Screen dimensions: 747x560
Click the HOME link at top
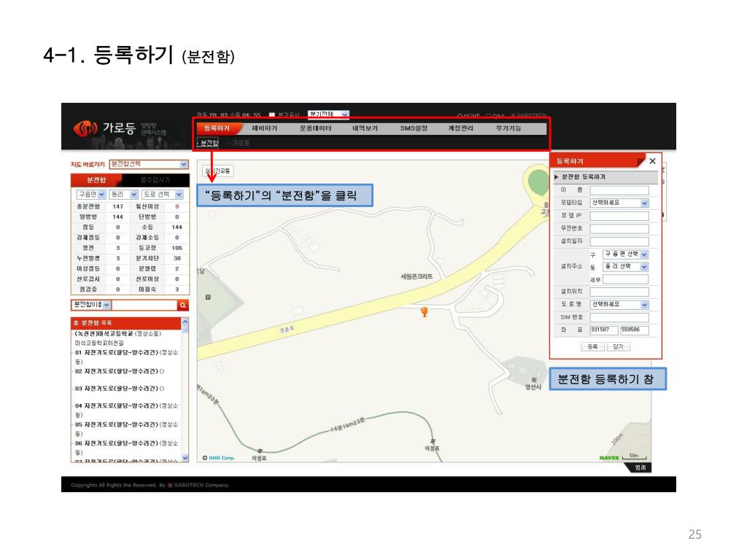(469, 115)
